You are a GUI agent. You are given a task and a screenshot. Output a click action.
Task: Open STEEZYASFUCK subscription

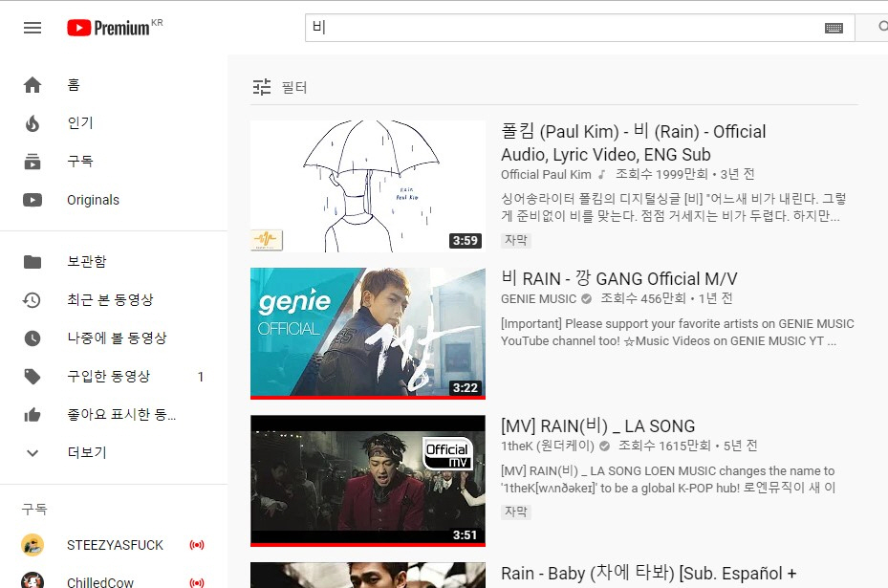point(115,545)
